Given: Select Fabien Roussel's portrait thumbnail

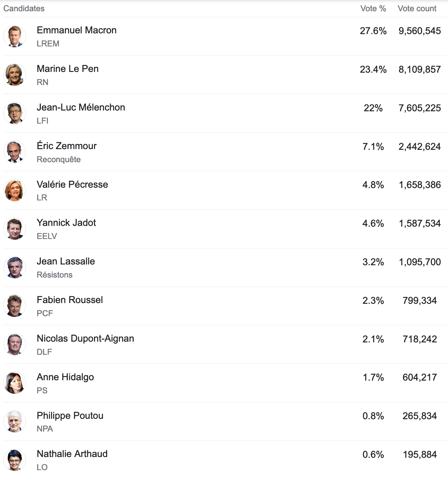Looking at the screenshot, I should (15, 306).
